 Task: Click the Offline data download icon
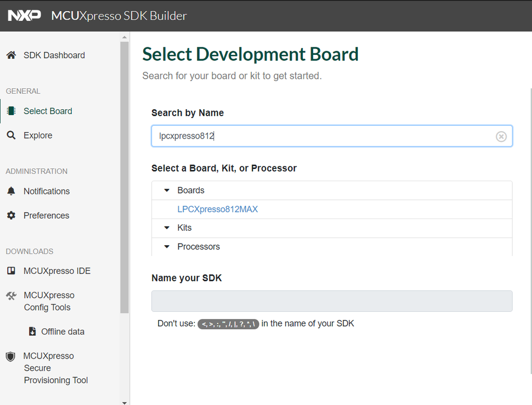pos(32,331)
